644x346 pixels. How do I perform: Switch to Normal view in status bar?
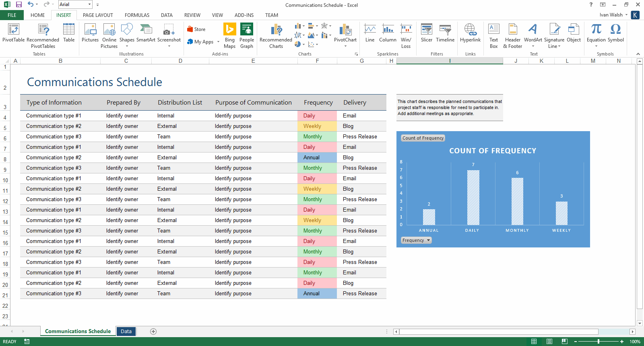tap(534, 342)
